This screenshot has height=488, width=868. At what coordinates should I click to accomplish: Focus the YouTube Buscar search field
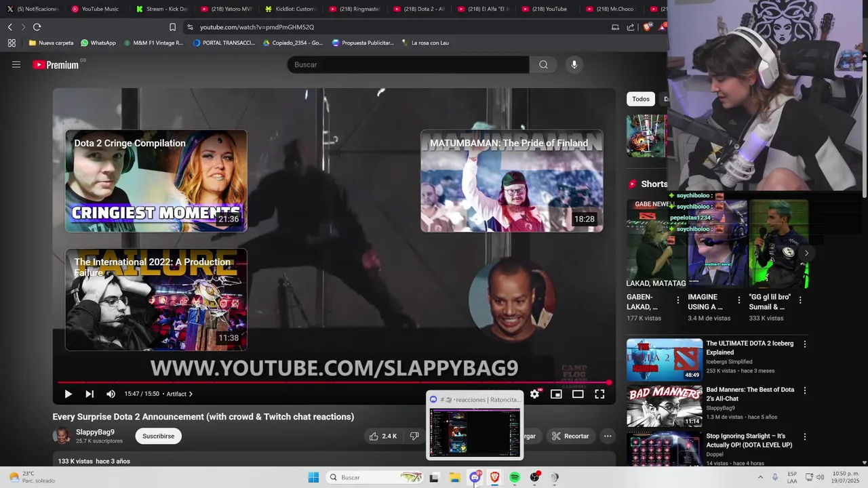[408, 64]
